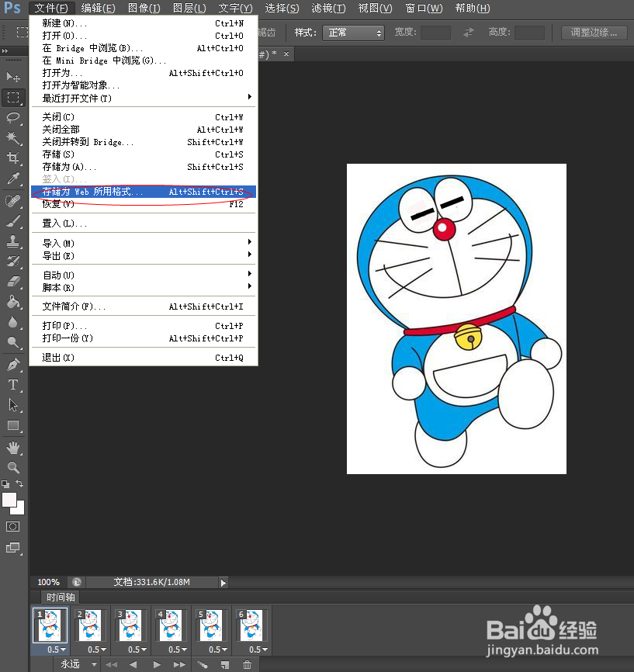Choose 存储为 Web 所用格式 menu item

tap(144, 192)
